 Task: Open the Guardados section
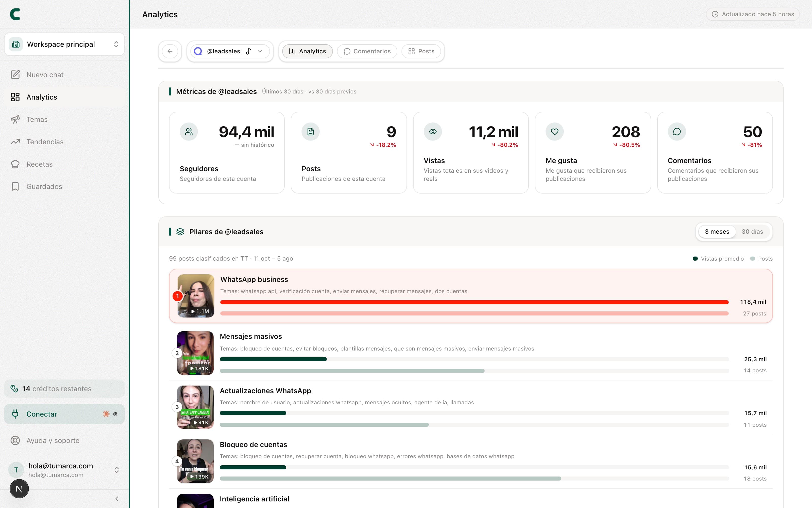pos(64,186)
